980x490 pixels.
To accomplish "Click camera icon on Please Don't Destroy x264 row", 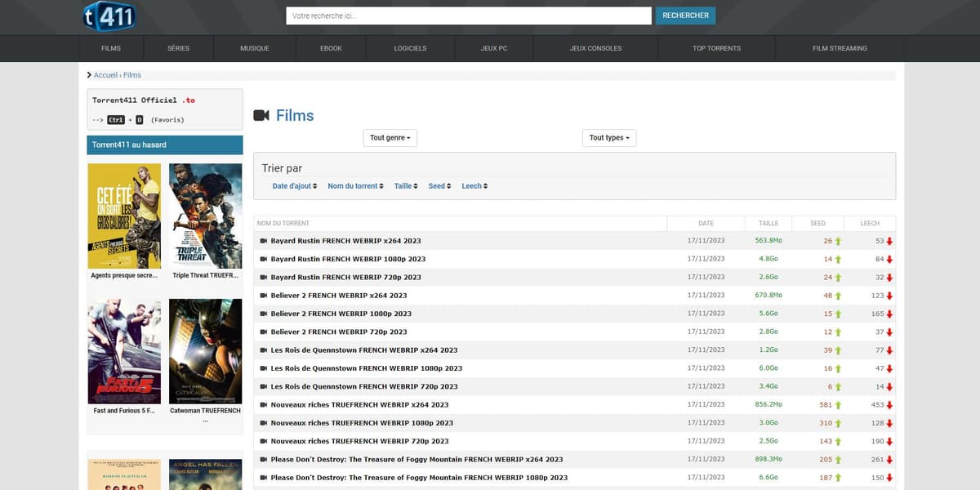I will click(x=263, y=460).
